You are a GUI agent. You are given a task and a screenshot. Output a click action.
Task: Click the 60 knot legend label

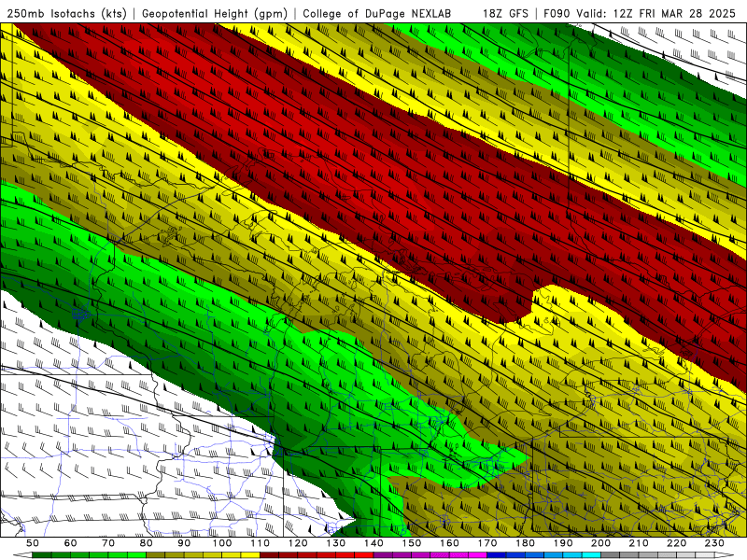tap(71, 543)
